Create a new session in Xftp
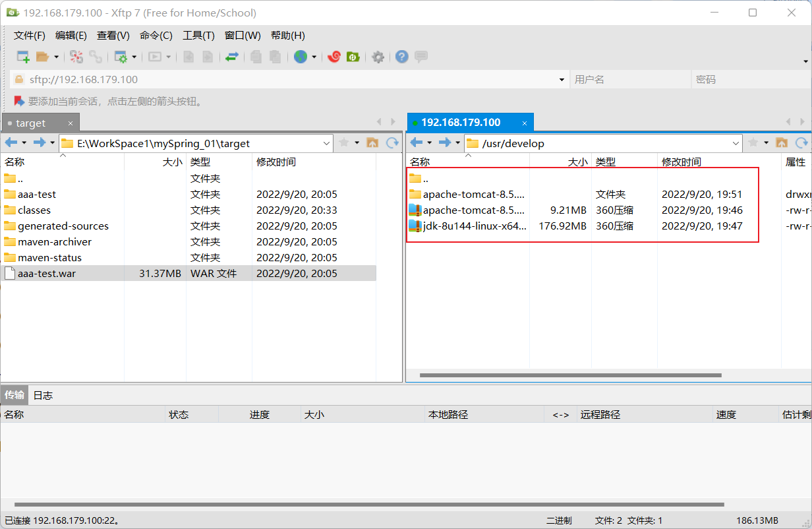 coord(22,57)
